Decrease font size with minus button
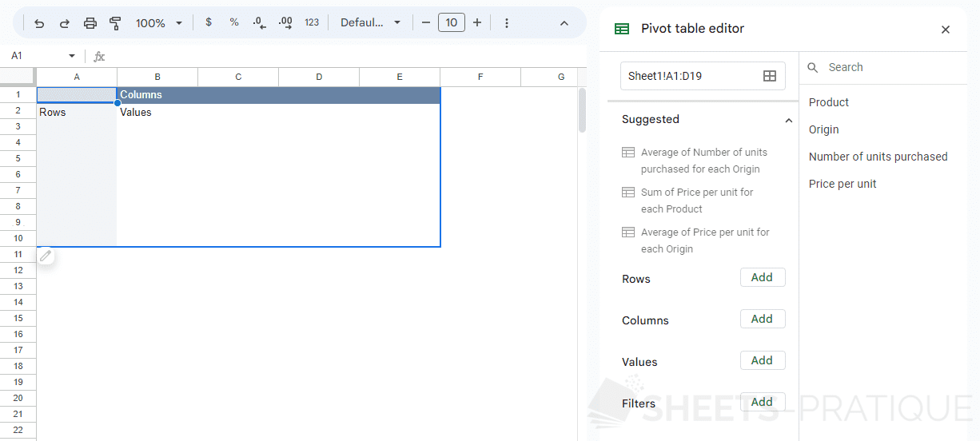980x441 pixels. click(426, 22)
